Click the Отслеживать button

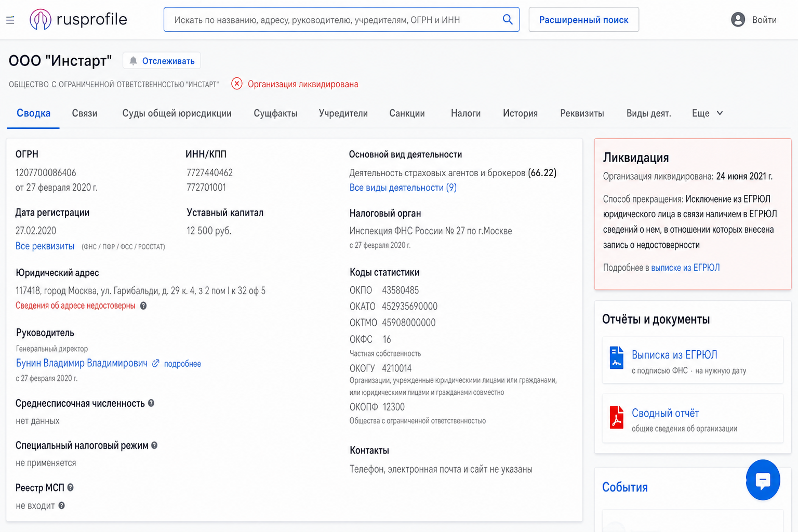point(162,61)
